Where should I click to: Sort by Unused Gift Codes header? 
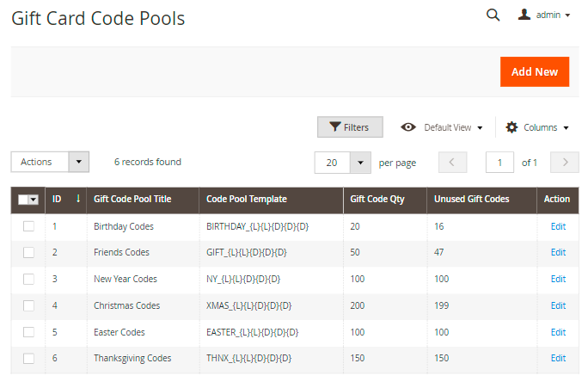pyautogui.click(x=472, y=199)
